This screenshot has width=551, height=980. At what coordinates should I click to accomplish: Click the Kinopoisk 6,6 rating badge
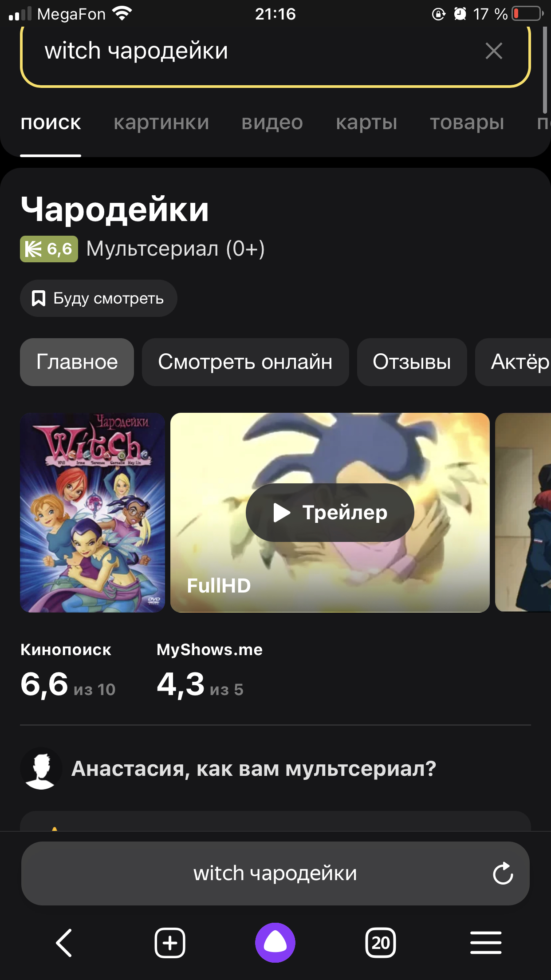click(49, 249)
